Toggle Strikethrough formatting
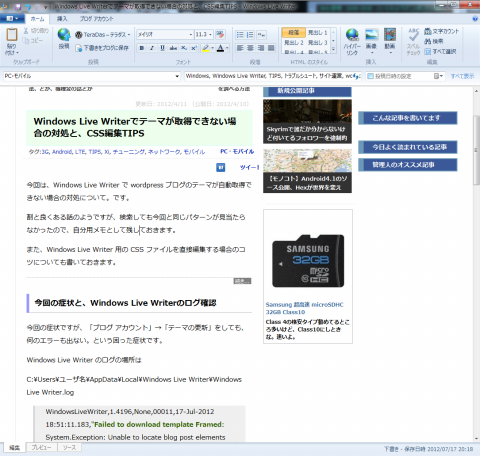This screenshot has height=456, width=480. coord(173,48)
